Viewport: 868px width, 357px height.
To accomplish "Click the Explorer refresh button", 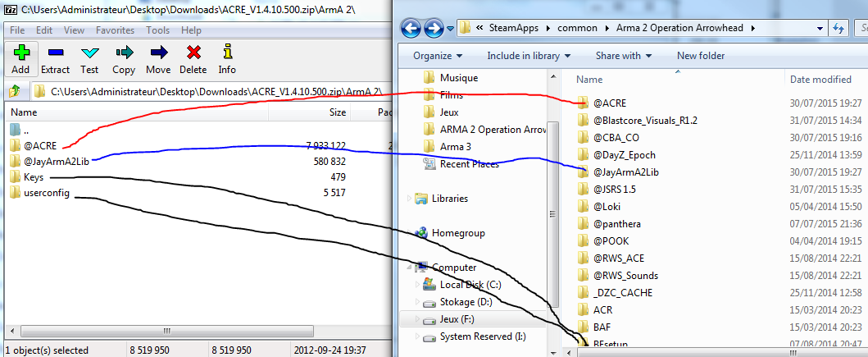I will [x=837, y=28].
